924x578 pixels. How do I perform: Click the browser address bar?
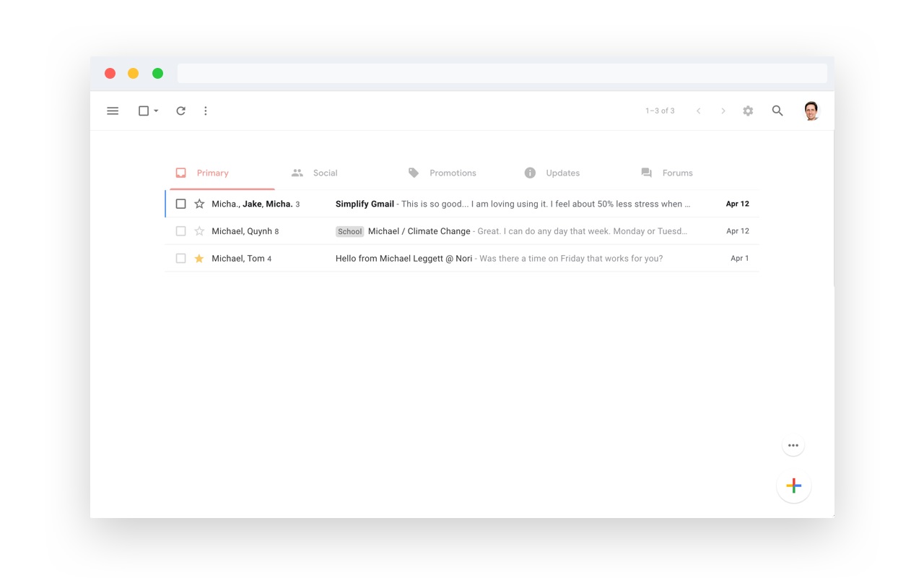[502, 73]
